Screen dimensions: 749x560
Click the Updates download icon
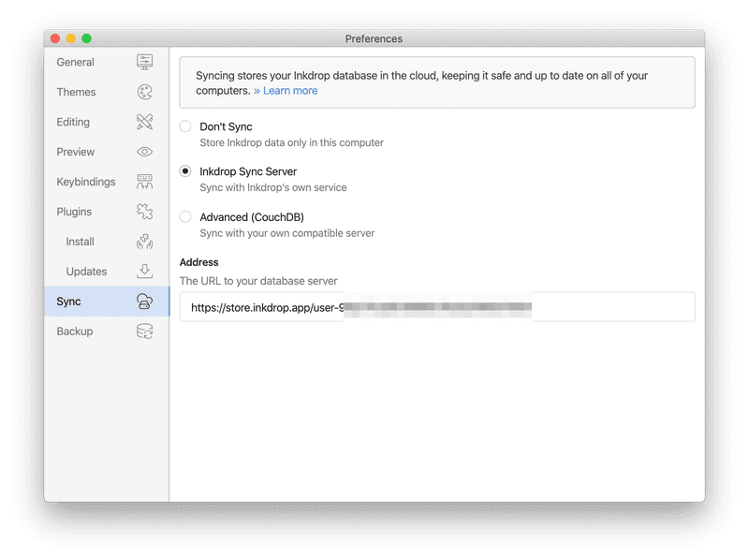[x=143, y=272]
